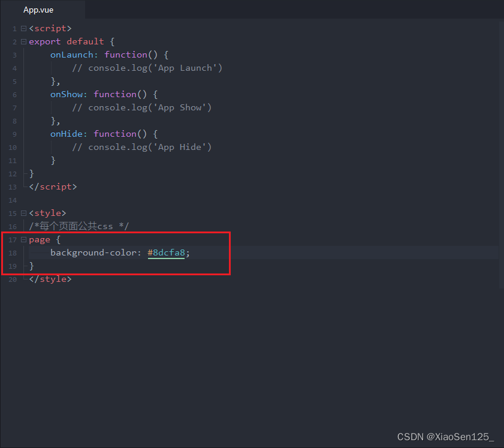
Task: Switch to the App.vue tab
Action: (38, 10)
